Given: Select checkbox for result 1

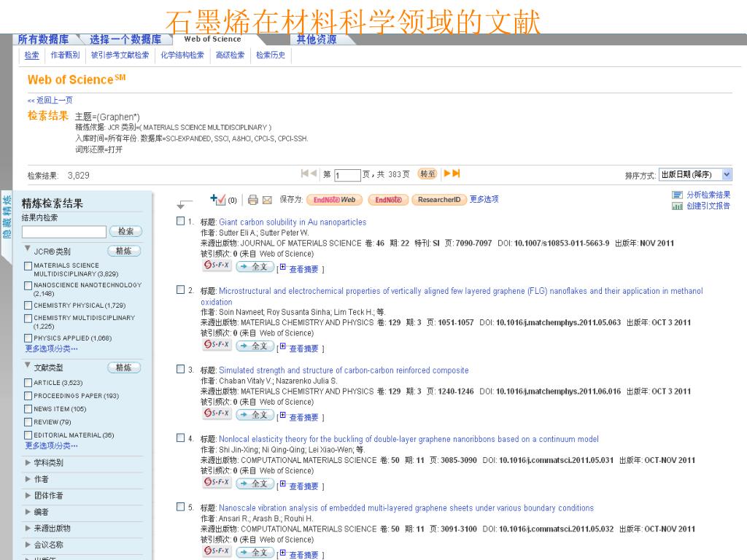Looking at the screenshot, I should [181, 221].
